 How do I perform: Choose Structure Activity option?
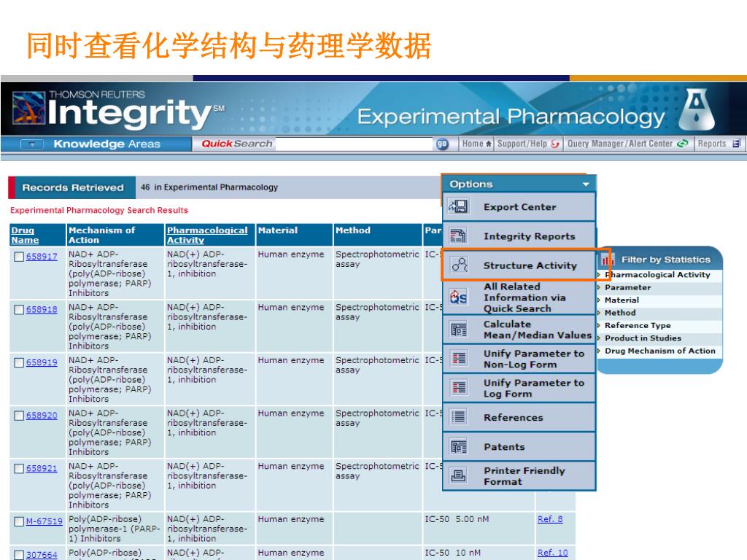[519, 265]
